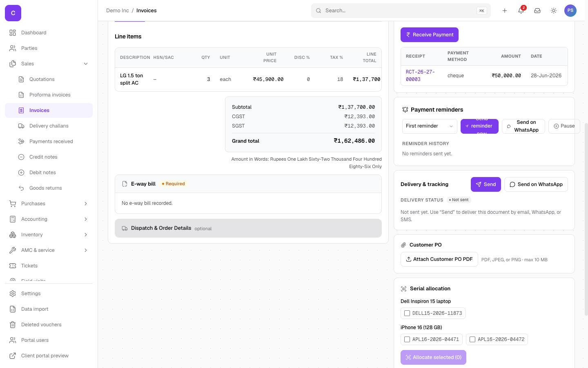588x368 pixels.
Task: Click the Tickets icon in sidebar
Action: (13, 266)
